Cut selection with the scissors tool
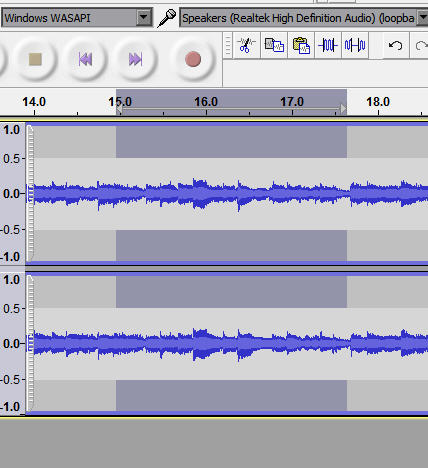The image size is (428, 468). 246,45
